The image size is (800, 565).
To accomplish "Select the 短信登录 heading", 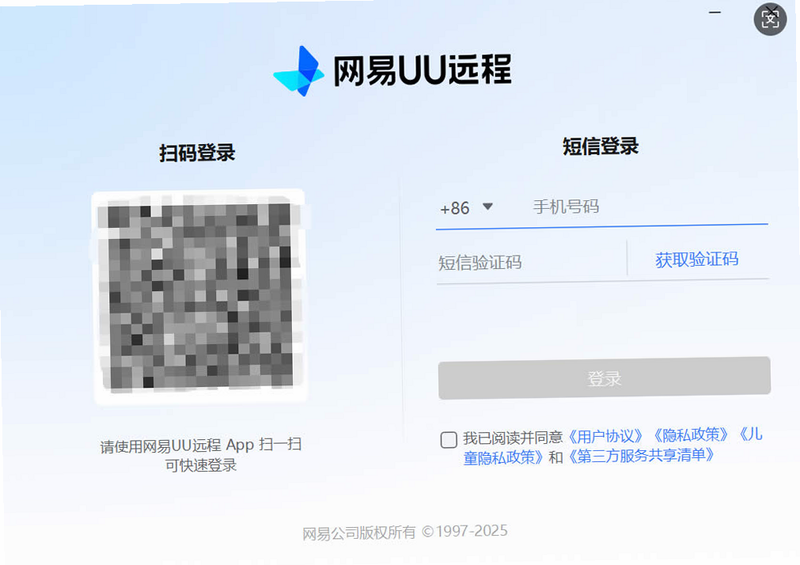I will tap(601, 146).
